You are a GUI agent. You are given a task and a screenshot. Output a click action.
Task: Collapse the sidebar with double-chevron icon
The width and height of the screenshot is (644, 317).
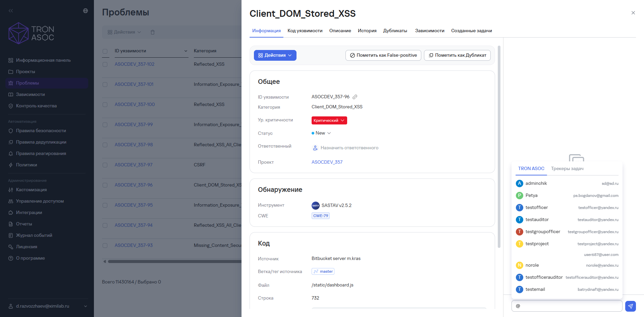point(11,11)
